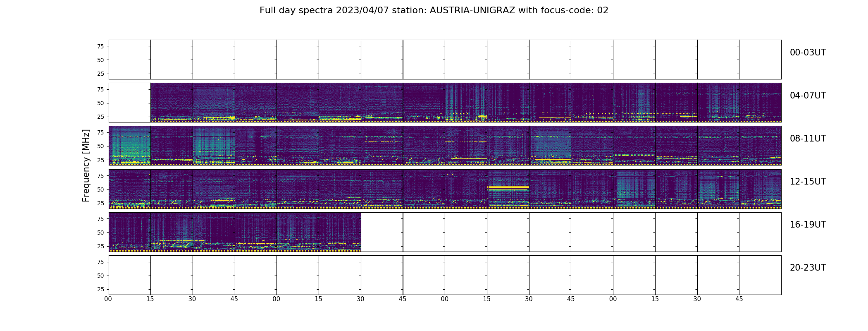Viewport: 868px width, 331px height.
Task: Select the last spectrum panel in 12-15UT row
Action: (x=760, y=189)
